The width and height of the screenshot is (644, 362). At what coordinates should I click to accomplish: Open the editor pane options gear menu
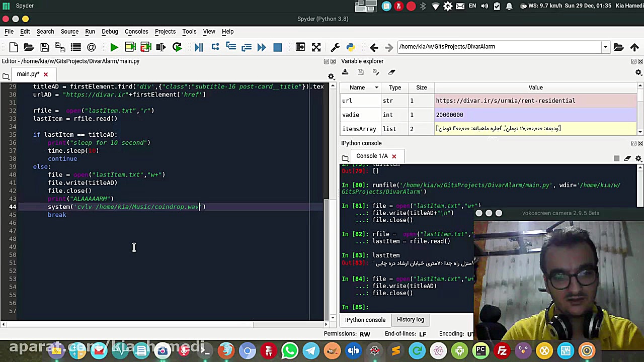tap(331, 76)
